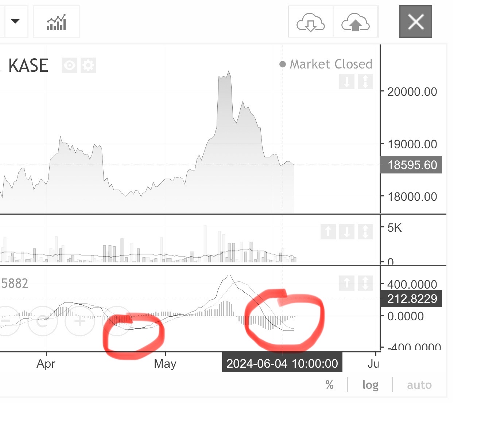Move the volume pane down
The image size is (504, 426).
[346, 232]
